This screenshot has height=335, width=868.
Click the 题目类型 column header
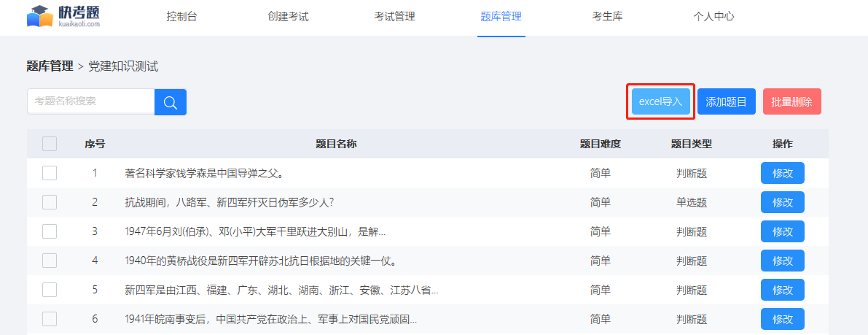692,145
